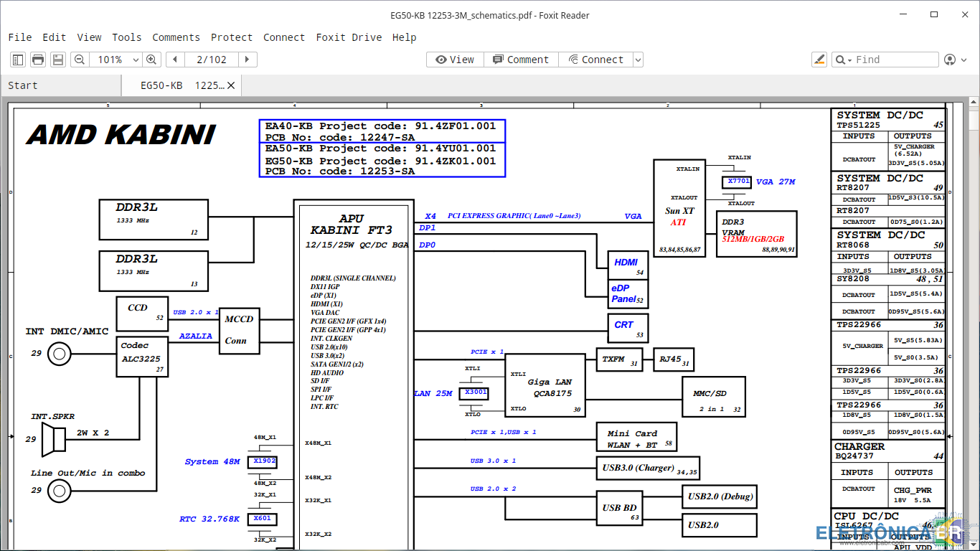980x551 pixels.
Task: Click the Save icon
Action: click(x=58, y=60)
